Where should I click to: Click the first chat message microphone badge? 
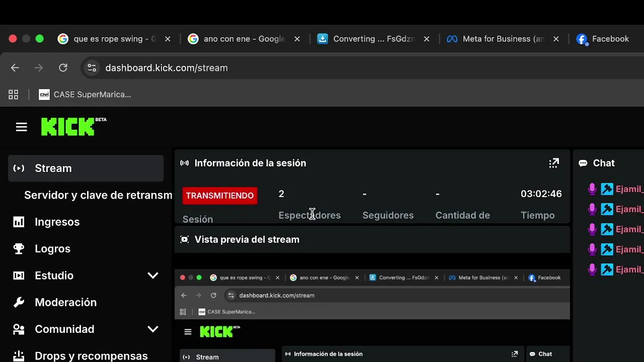592,189
